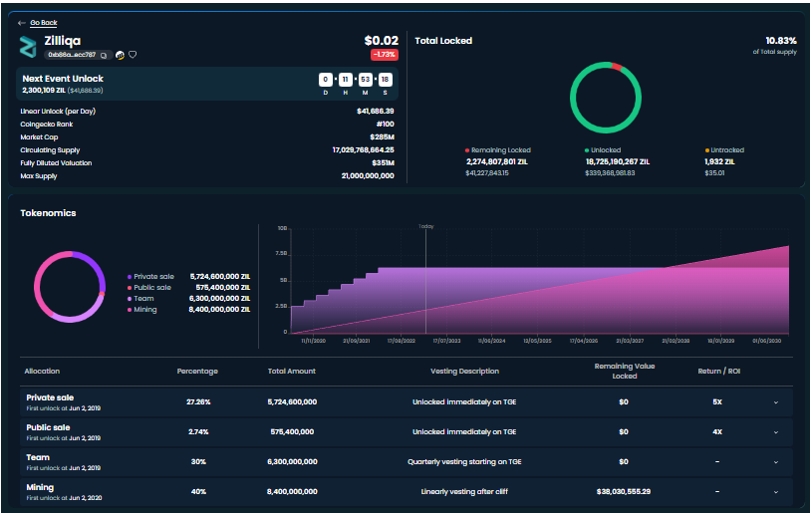Click the Vesting Description column header
The image size is (811, 513).
click(464, 371)
